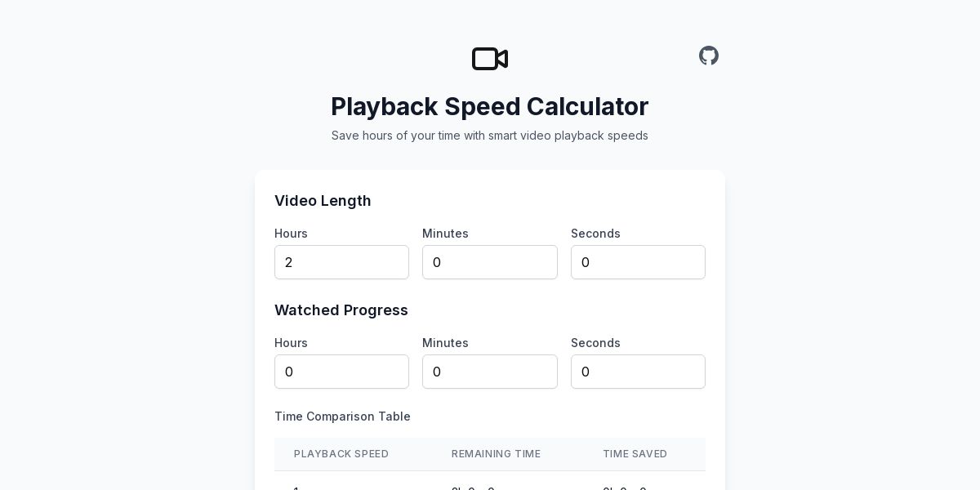Select the Time Saved column header

pyautogui.click(x=635, y=454)
